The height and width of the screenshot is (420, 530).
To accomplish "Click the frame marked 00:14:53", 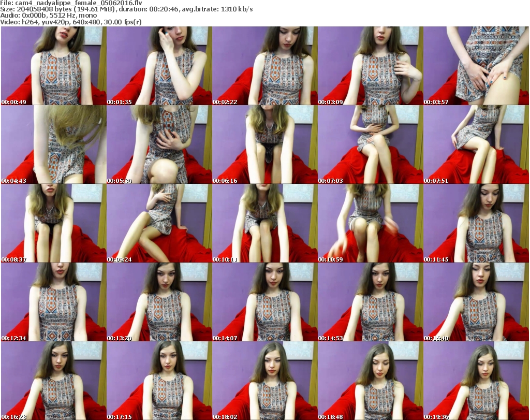I will tap(370, 302).
